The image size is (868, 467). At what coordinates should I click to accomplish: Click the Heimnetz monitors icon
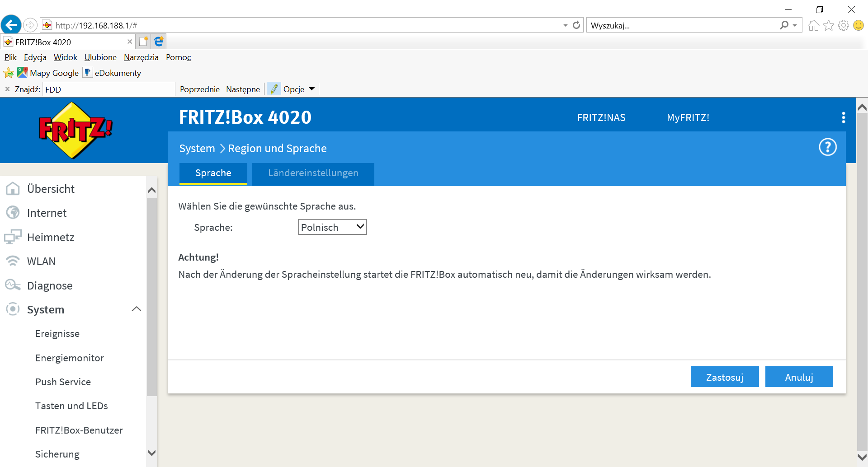click(x=13, y=237)
